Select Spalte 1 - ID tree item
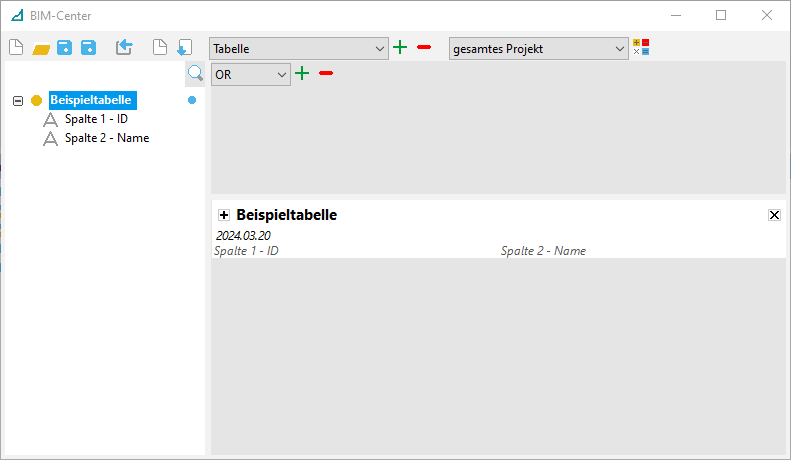Viewport: 791px width, 460px height. (96, 119)
